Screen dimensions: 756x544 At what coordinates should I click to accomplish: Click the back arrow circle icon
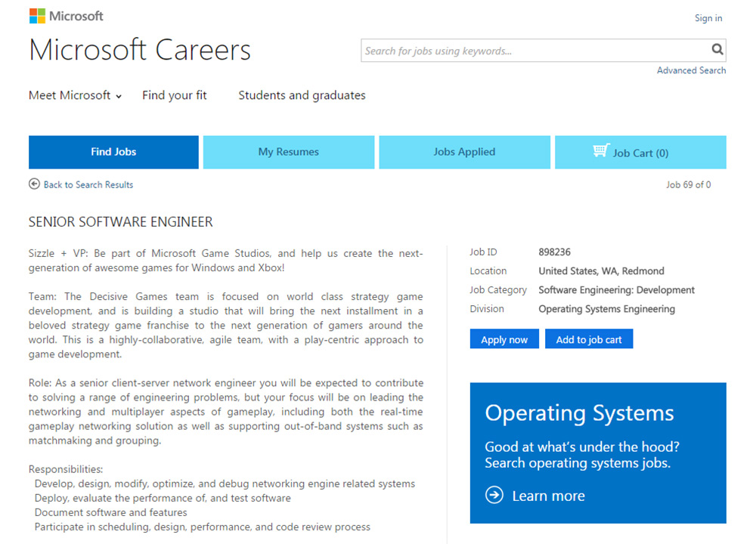click(34, 184)
